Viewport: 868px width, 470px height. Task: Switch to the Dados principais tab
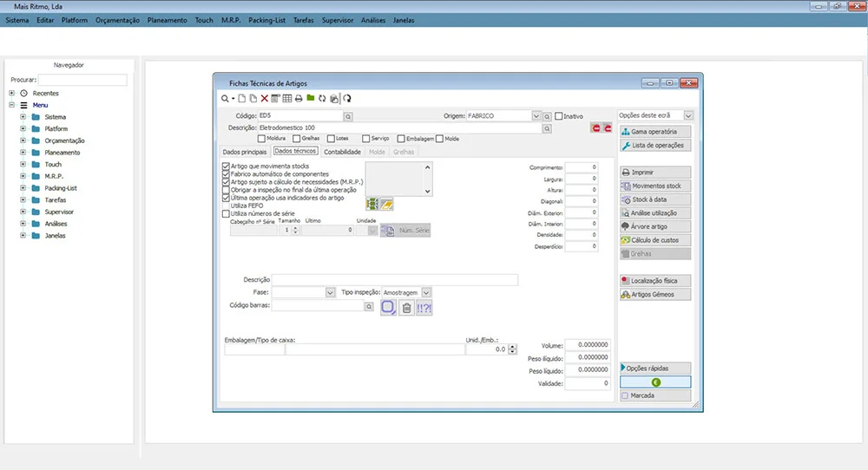tap(245, 152)
